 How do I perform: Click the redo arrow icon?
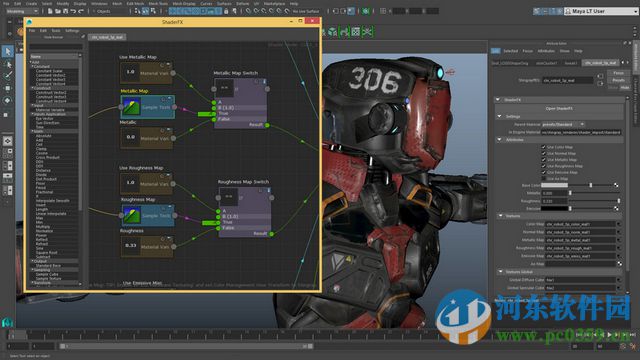pos(81,11)
